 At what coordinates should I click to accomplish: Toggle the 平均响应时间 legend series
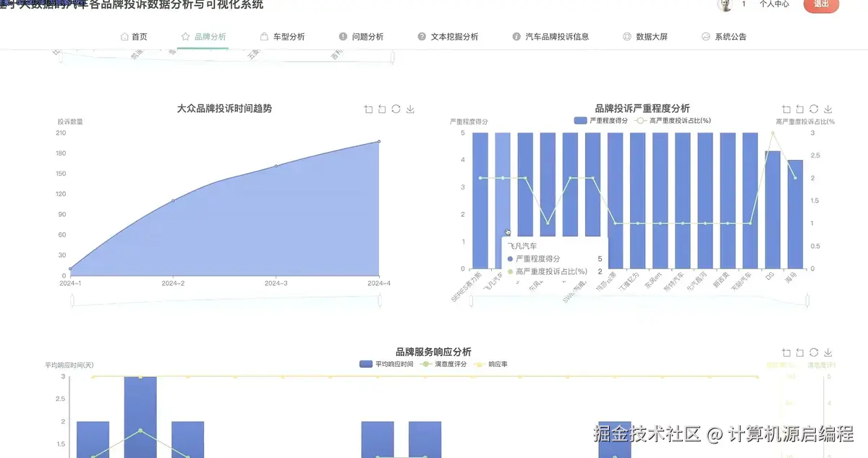tap(386, 364)
